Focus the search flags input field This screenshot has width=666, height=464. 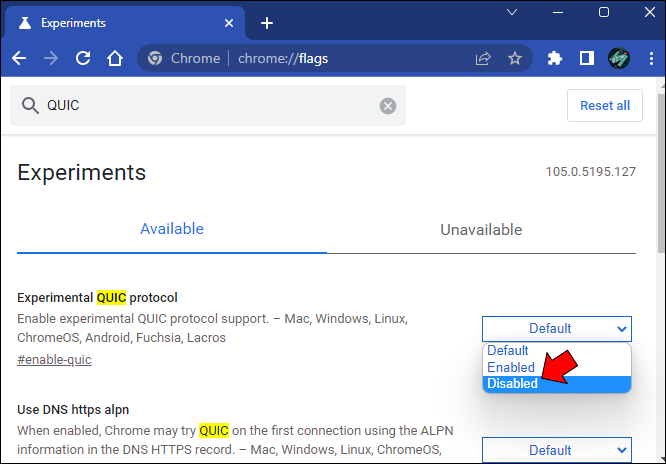pyautogui.click(x=200, y=106)
